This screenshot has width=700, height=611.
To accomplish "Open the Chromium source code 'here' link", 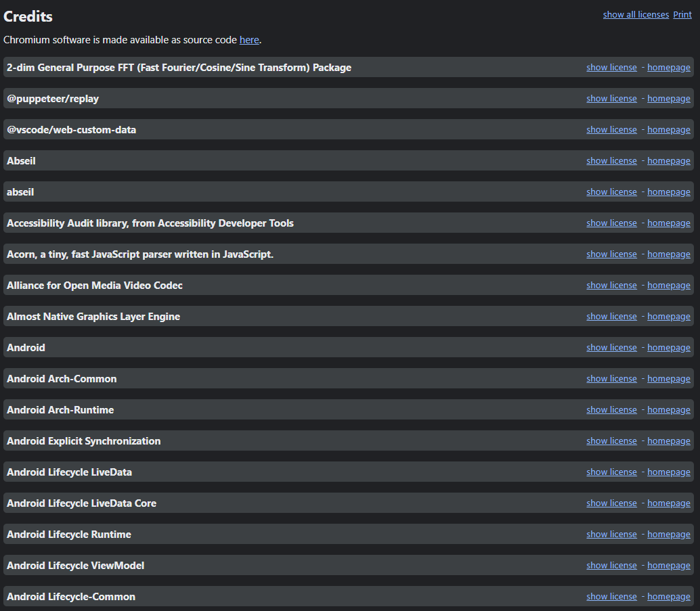I will point(249,40).
